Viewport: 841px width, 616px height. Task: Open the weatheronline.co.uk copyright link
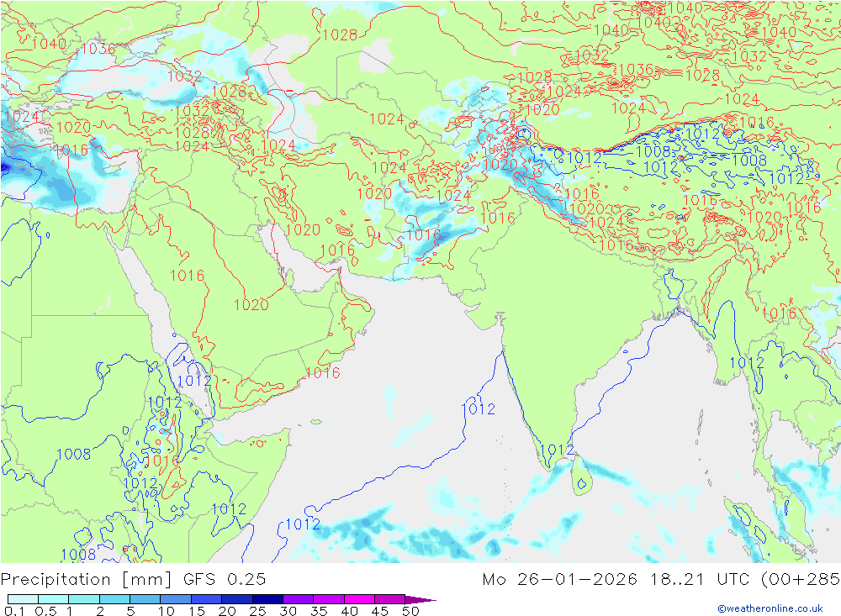point(770,608)
